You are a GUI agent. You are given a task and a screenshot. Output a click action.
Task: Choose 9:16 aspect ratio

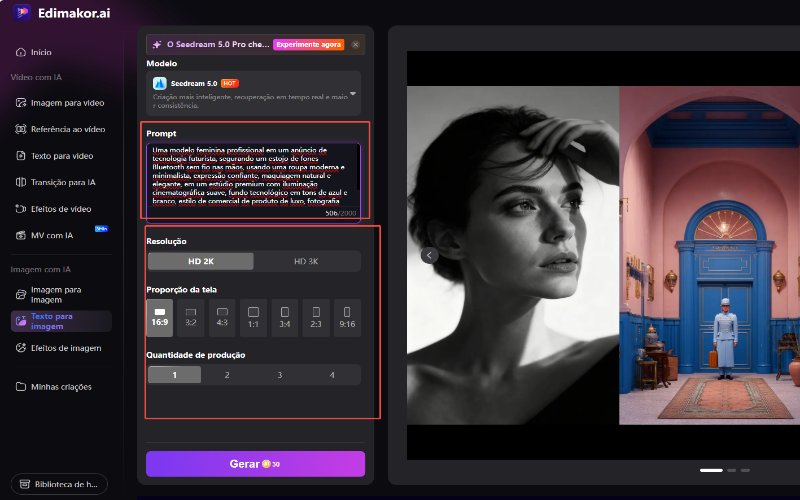347,318
